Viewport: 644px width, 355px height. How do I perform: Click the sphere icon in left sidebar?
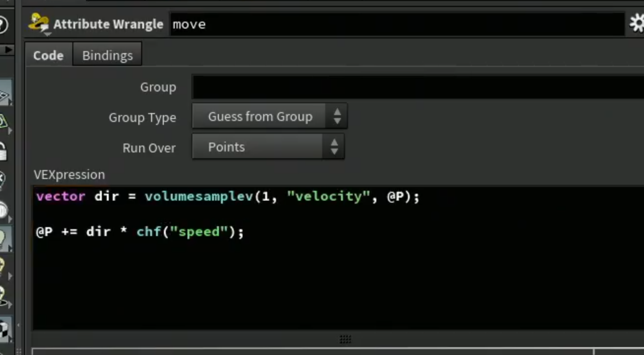(3, 210)
